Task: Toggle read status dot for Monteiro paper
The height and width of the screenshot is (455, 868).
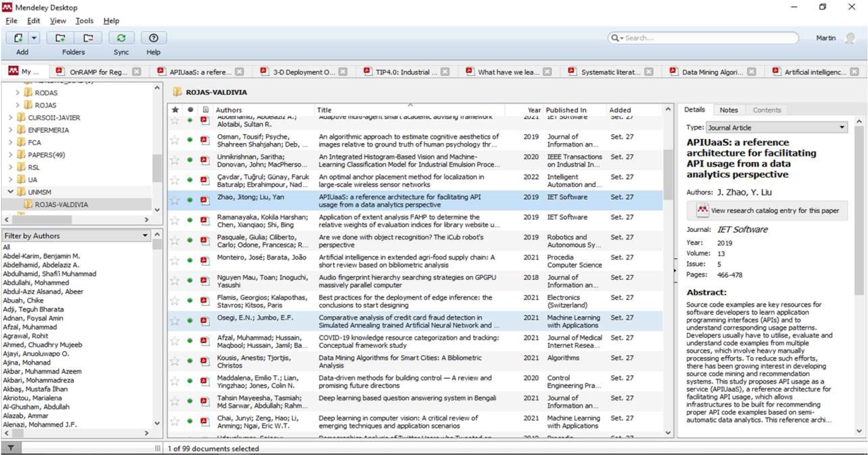Action: click(190, 261)
